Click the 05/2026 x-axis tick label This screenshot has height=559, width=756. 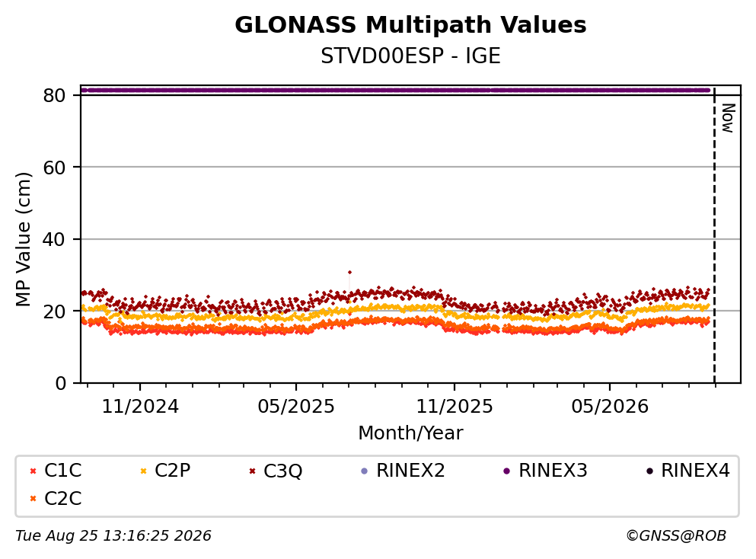click(610, 407)
